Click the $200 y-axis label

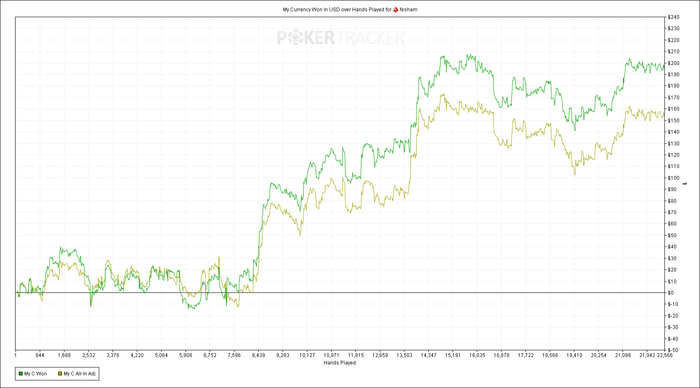coord(673,63)
